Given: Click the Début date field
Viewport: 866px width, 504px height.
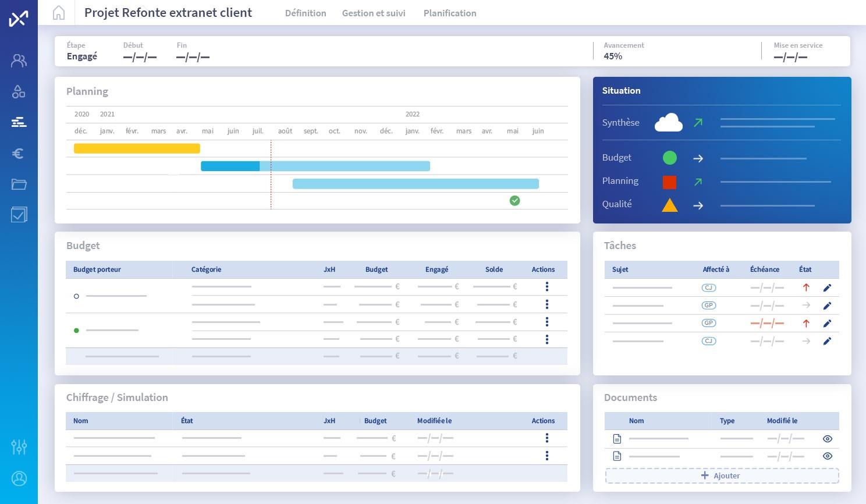Looking at the screenshot, I should pos(140,57).
